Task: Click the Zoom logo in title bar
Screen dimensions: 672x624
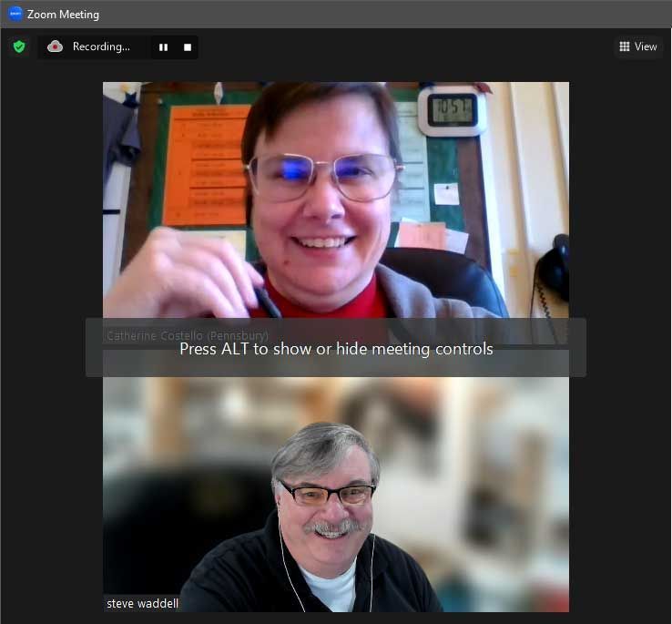Action: 15,15
